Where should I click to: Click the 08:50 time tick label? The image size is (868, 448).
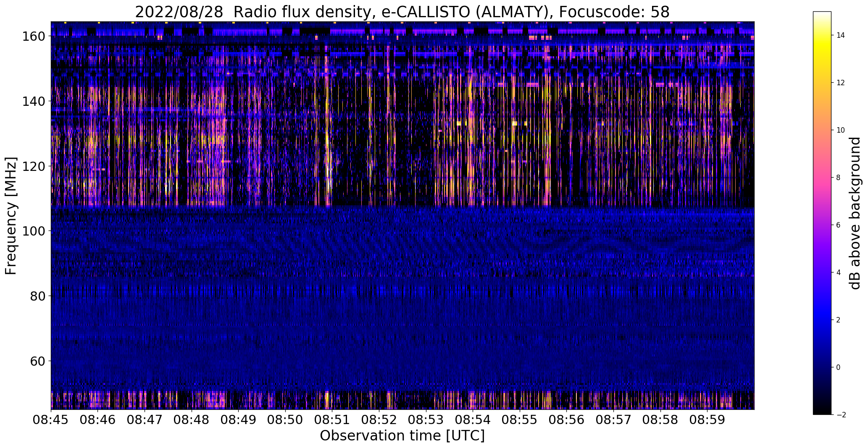[x=285, y=419]
